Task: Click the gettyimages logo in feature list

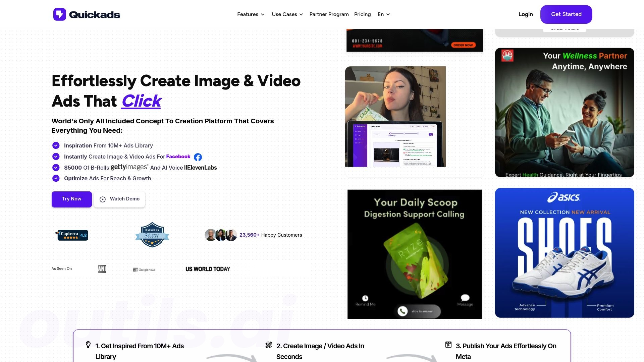Action: tap(129, 167)
